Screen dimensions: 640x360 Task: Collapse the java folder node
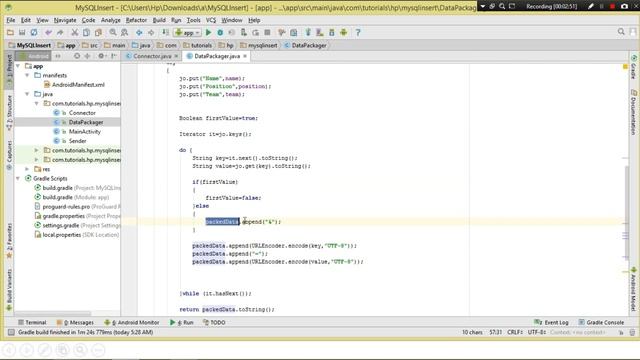(x=27, y=94)
